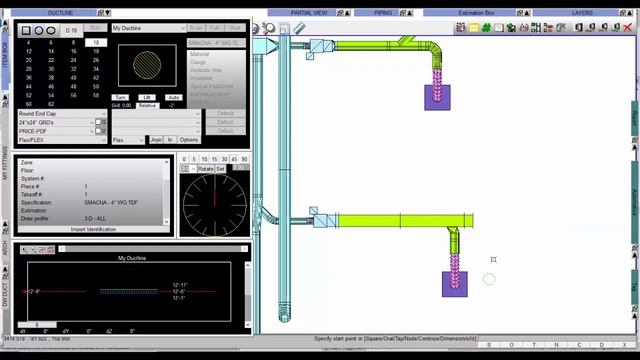Click Import Identification button
The height and width of the screenshot is (360, 640).
(x=93, y=229)
